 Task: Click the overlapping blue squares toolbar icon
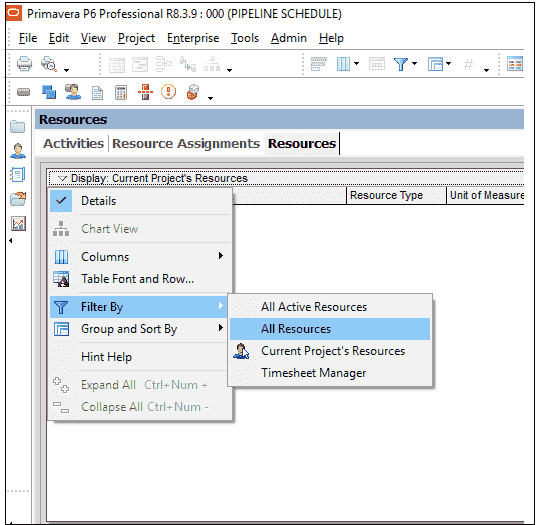[48, 92]
